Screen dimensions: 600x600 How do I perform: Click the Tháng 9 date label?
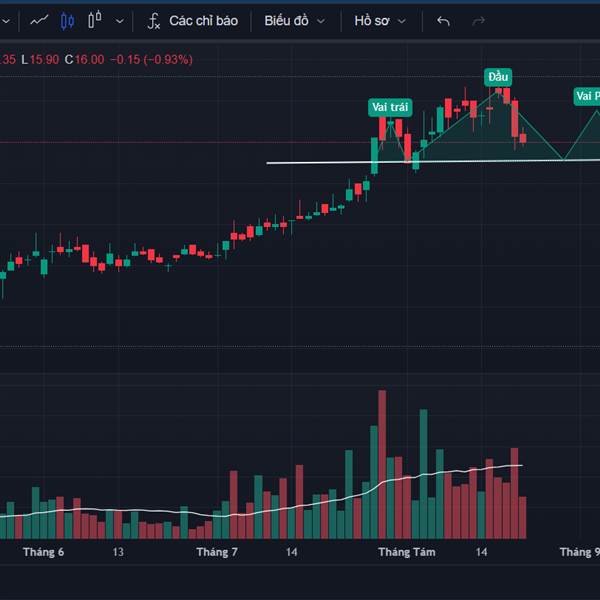pos(580,552)
